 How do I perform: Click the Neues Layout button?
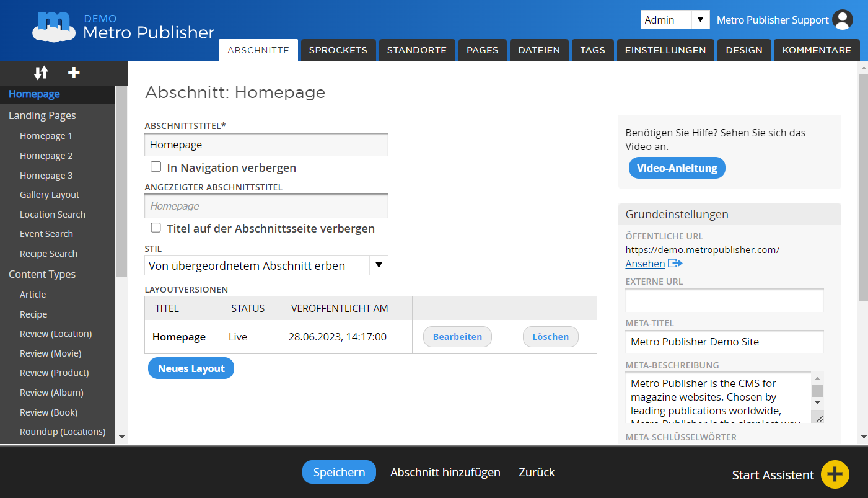point(191,368)
